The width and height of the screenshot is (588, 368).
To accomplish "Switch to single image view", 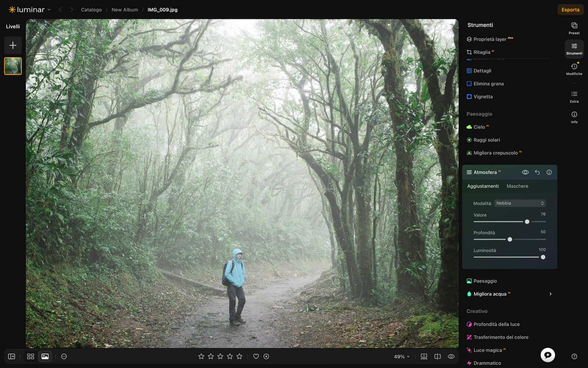I will point(45,356).
